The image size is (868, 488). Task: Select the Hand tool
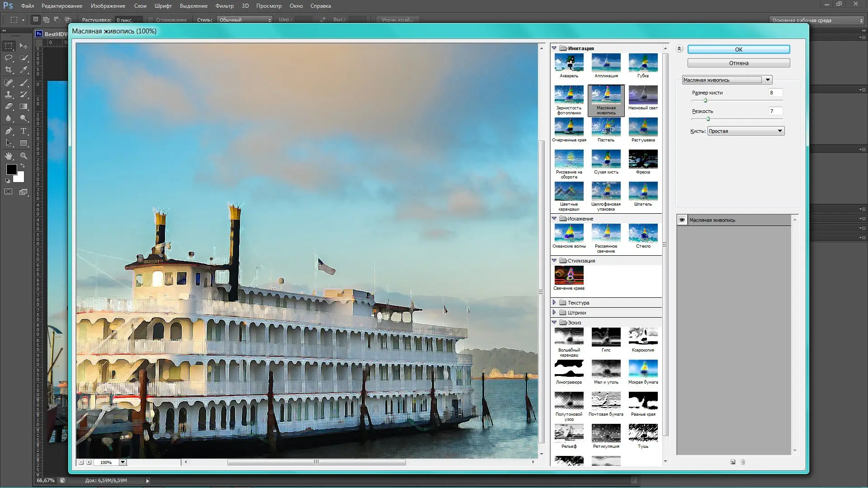coord(9,156)
